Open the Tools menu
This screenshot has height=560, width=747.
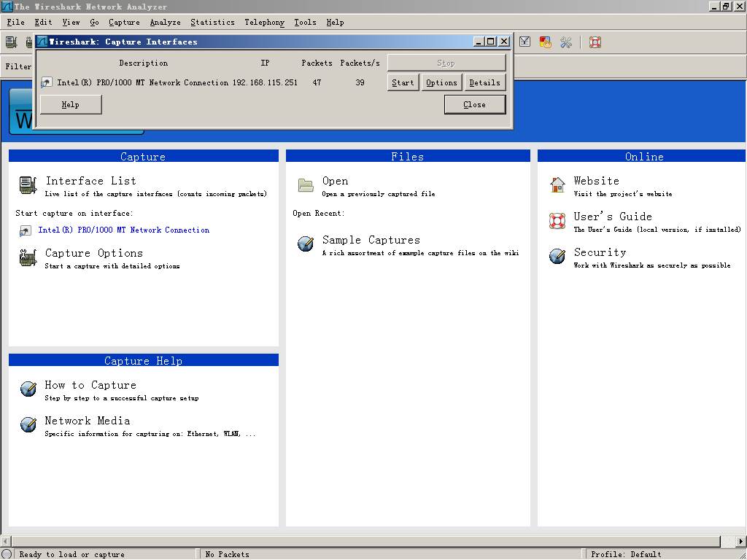(x=305, y=23)
